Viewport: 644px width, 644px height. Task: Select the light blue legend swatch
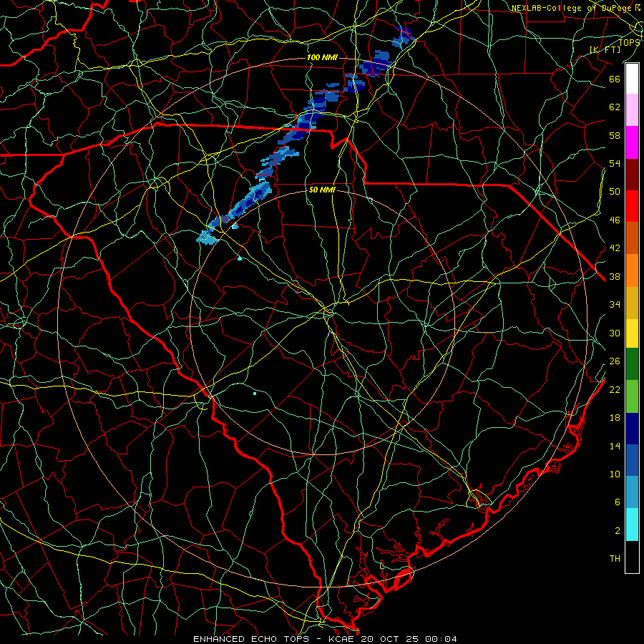tap(632, 492)
